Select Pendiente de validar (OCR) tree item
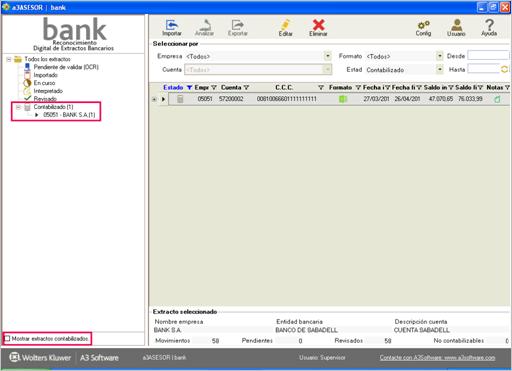Viewport: 512px width, 371px height. (x=66, y=67)
